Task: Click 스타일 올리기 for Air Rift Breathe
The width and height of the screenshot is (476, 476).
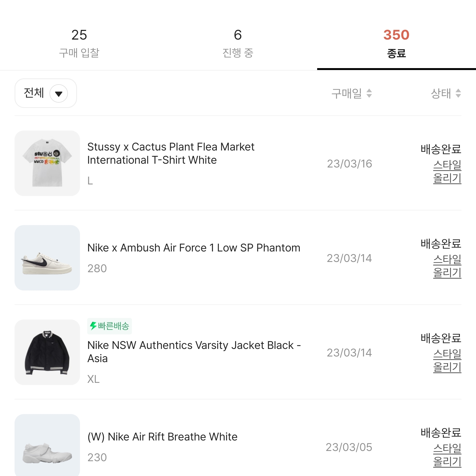Action: tap(447, 455)
